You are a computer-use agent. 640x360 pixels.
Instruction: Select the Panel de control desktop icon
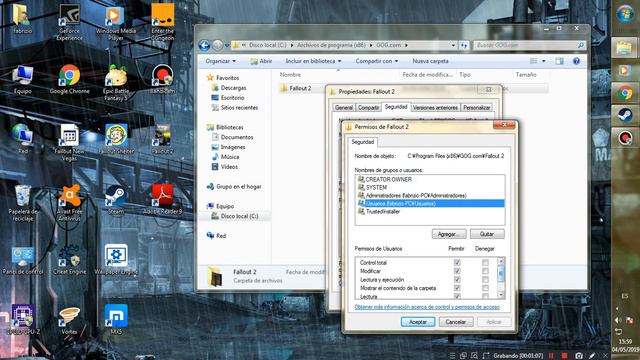point(23,260)
